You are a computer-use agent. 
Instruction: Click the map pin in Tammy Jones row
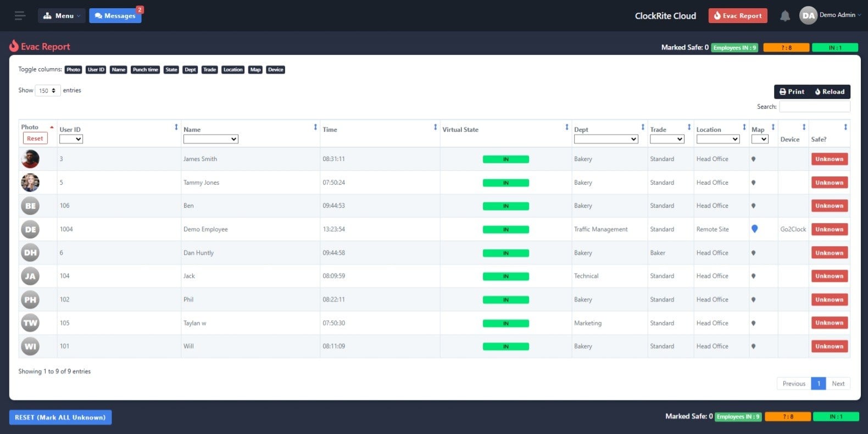pyautogui.click(x=753, y=183)
